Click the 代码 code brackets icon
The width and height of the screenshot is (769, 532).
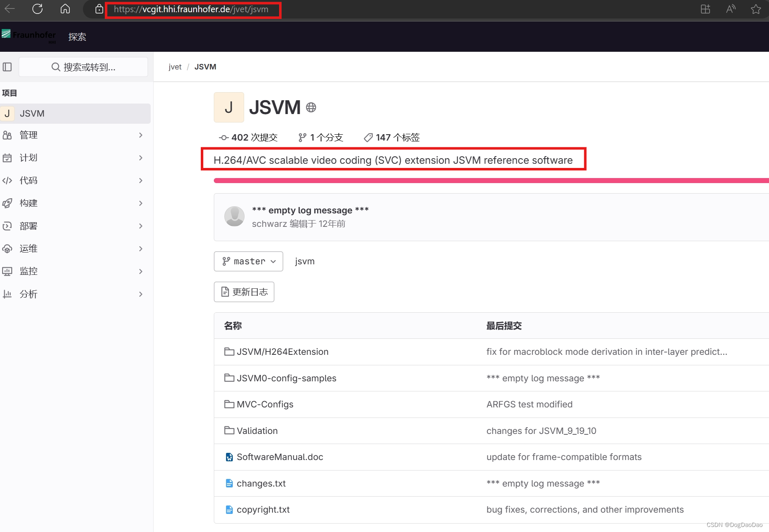pyautogui.click(x=7, y=181)
